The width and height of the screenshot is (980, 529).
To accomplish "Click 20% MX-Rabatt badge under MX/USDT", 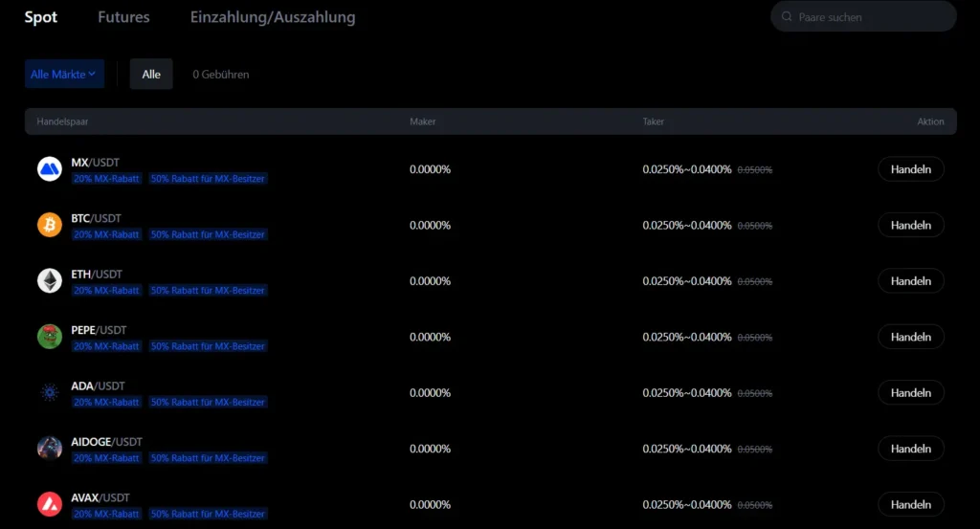I will (x=106, y=179).
